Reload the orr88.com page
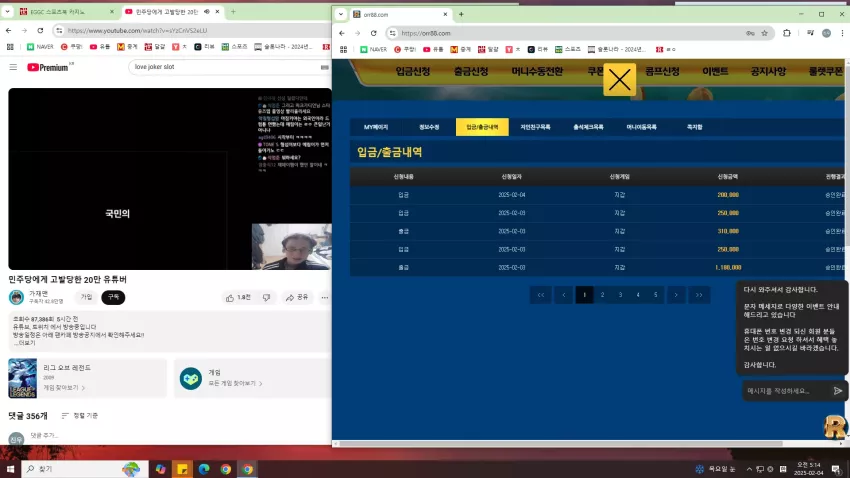The width and height of the screenshot is (850, 478). 374,34
